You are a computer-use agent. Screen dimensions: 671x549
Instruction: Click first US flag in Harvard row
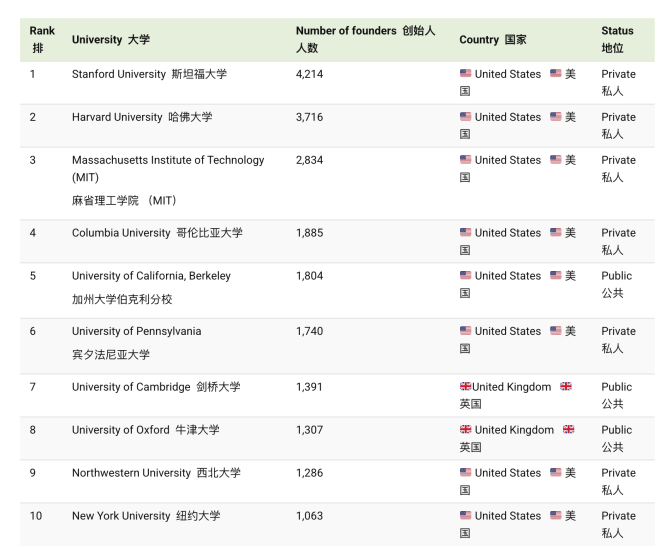(466, 116)
